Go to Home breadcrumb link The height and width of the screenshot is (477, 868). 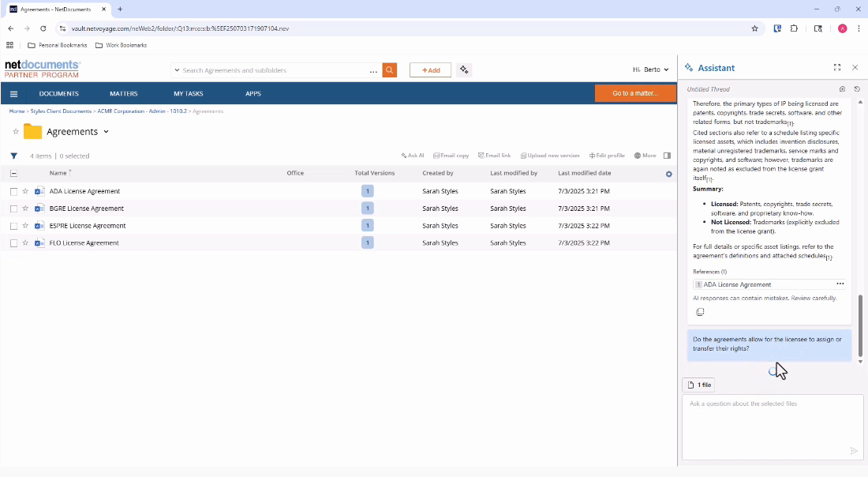[x=17, y=111]
